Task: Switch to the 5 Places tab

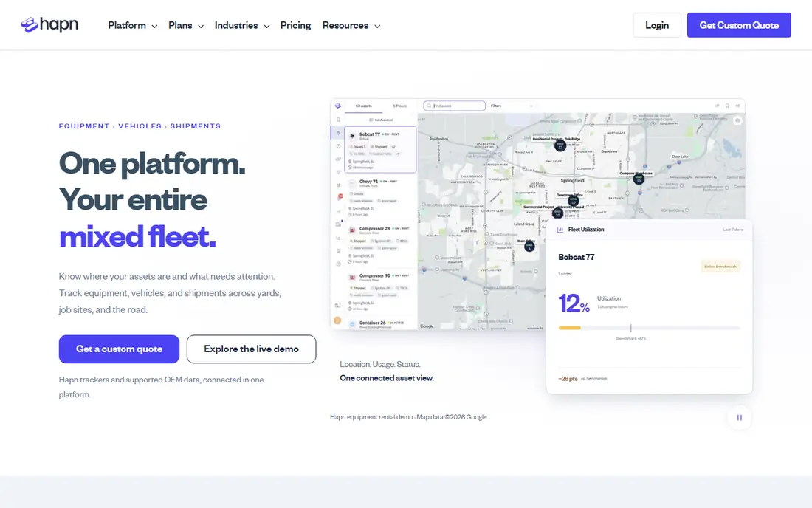Action: (x=399, y=106)
